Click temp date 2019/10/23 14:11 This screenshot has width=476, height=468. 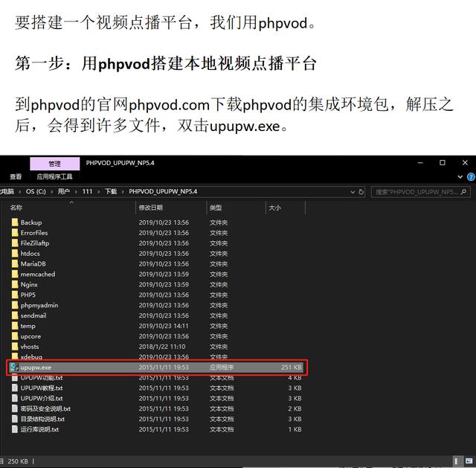[164, 326]
